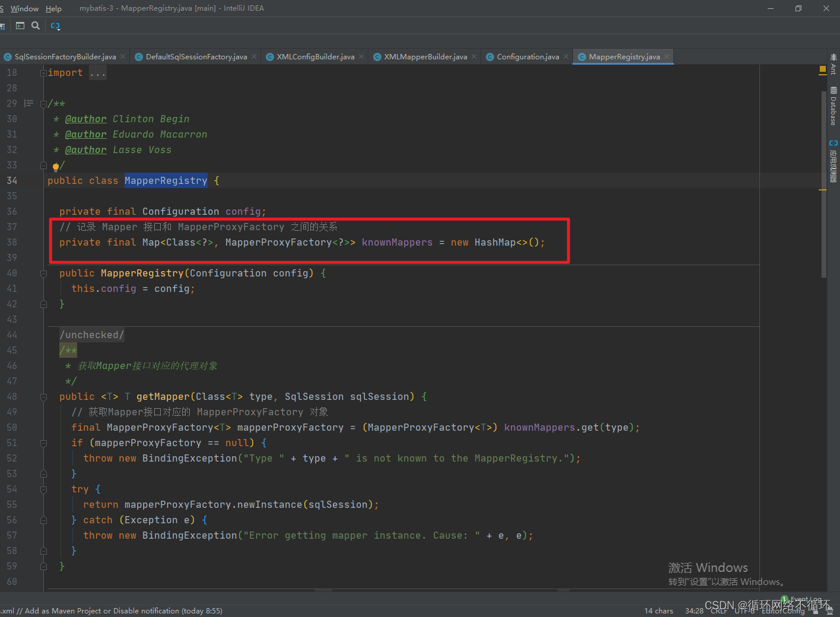Collapse the MapperRegistry constructor fold
This screenshot has height=617, width=840.
pos(43,273)
